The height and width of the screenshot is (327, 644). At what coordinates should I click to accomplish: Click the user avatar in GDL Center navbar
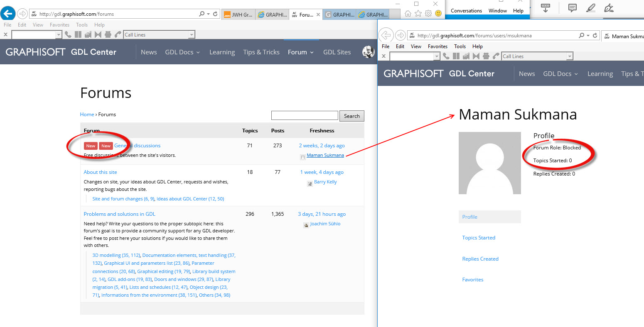coord(368,52)
